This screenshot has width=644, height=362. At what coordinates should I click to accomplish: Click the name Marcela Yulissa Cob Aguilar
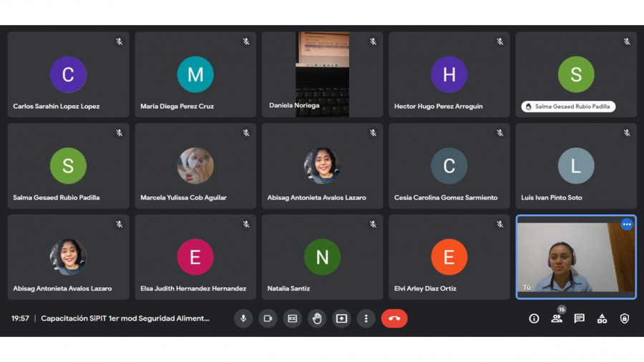[183, 197]
